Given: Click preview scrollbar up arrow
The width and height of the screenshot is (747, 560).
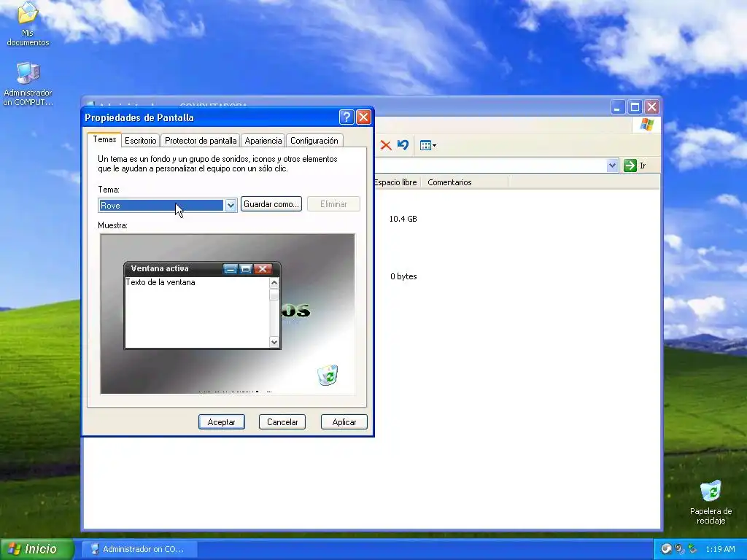Looking at the screenshot, I should [x=274, y=283].
